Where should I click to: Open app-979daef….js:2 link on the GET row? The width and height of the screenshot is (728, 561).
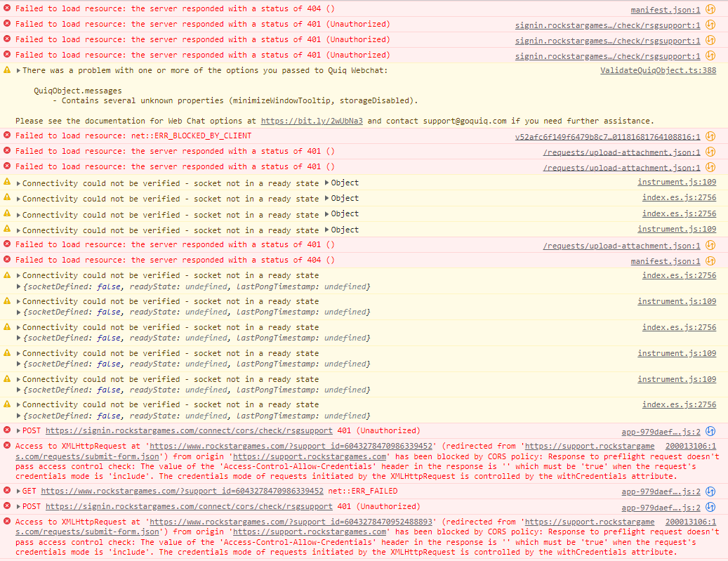coord(661,491)
